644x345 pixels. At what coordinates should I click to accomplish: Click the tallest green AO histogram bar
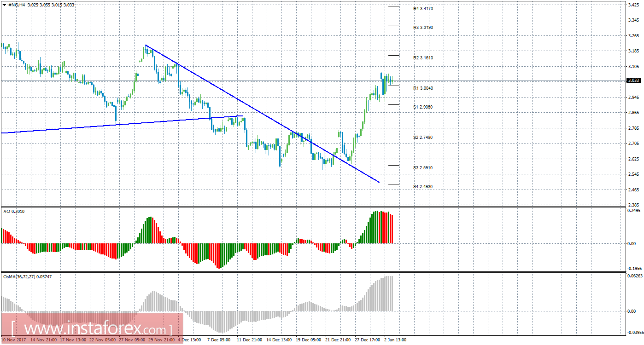(376, 227)
